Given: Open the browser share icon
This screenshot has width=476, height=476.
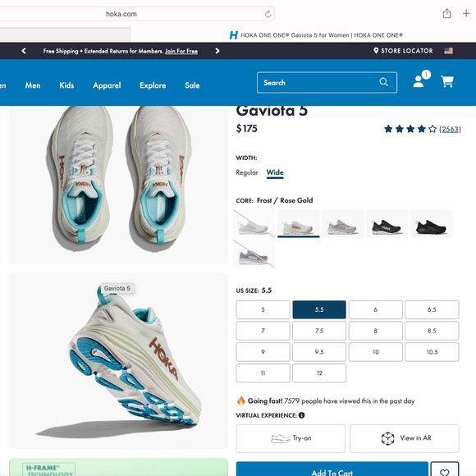Looking at the screenshot, I should tap(446, 14).
